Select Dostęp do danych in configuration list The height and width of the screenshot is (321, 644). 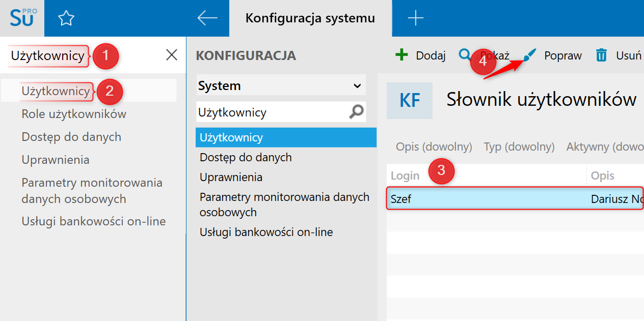click(246, 157)
